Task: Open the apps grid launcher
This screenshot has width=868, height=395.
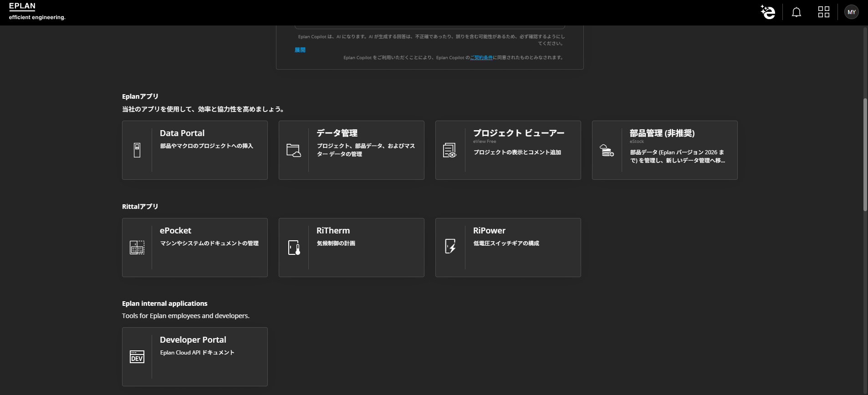Action: (x=824, y=12)
